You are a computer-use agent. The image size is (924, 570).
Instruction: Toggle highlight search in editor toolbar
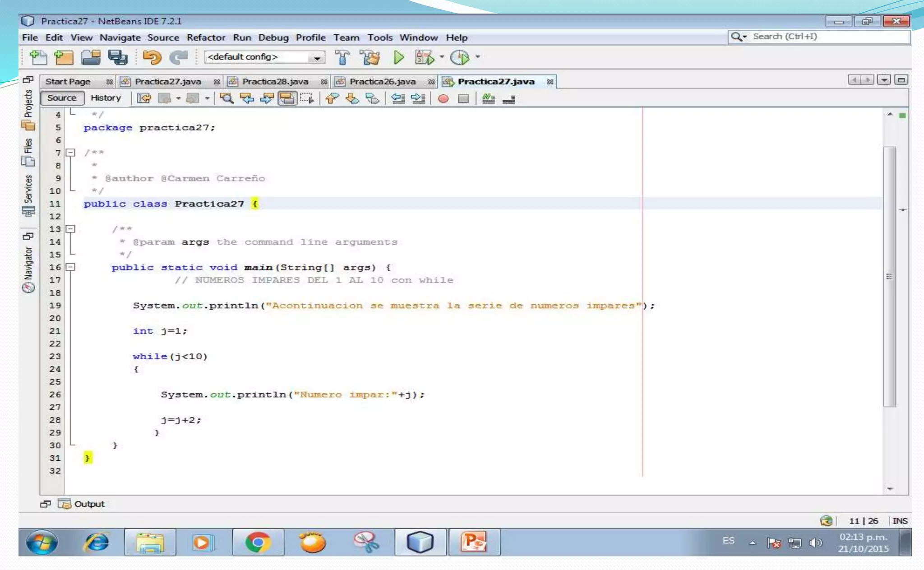pyautogui.click(x=287, y=98)
